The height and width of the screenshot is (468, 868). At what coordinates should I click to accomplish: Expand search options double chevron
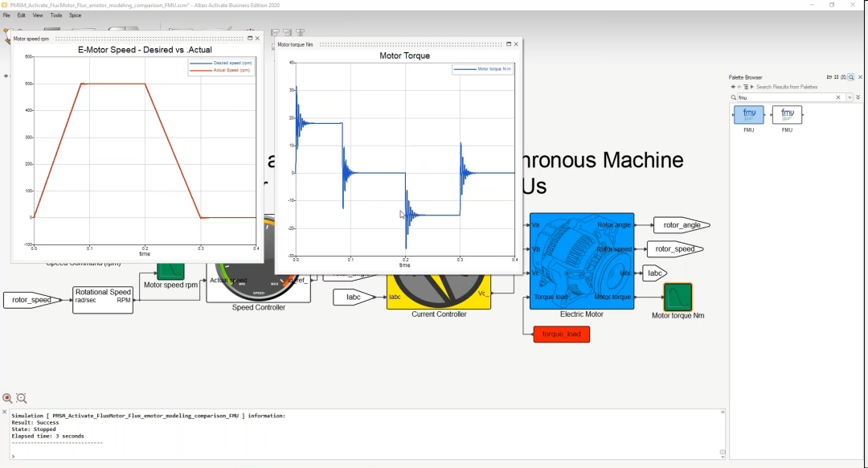(858, 97)
